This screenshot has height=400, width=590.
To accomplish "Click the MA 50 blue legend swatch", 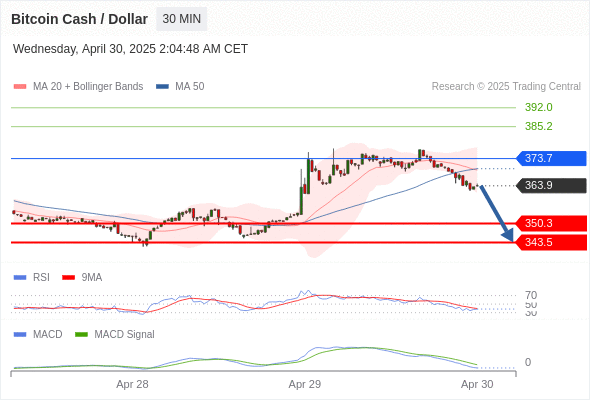I will tap(162, 87).
